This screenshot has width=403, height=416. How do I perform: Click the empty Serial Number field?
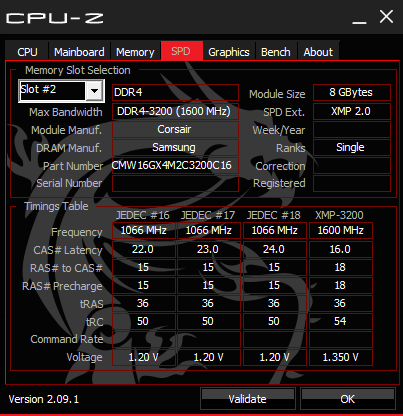[x=175, y=183]
